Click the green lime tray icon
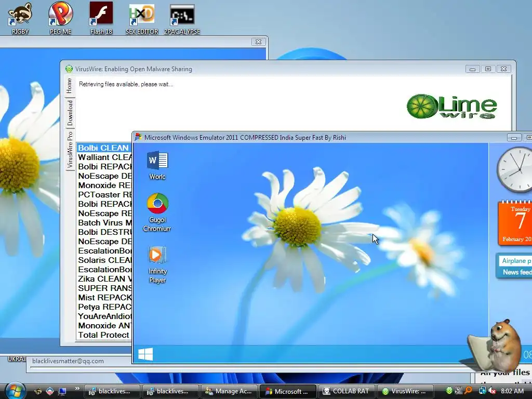 coord(449,391)
